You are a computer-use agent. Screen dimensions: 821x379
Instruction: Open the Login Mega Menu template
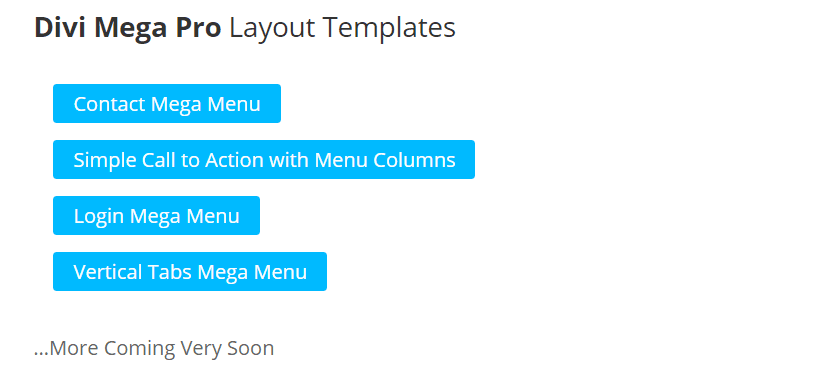156,216
